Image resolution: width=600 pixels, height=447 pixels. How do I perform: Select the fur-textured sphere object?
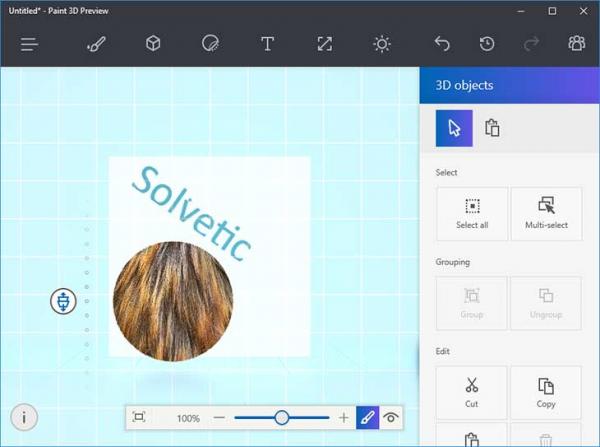[x=173, y=301]
